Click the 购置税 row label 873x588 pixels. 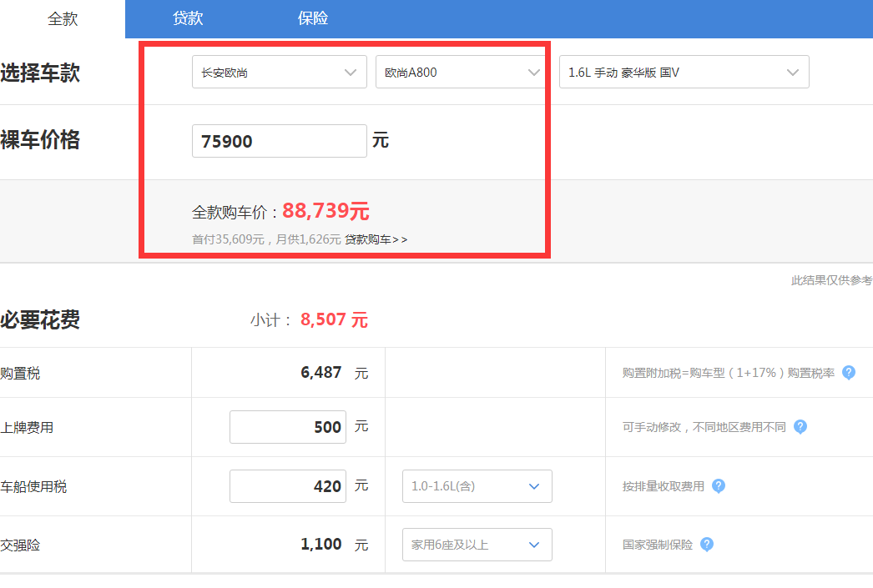[x=20, y=374]
